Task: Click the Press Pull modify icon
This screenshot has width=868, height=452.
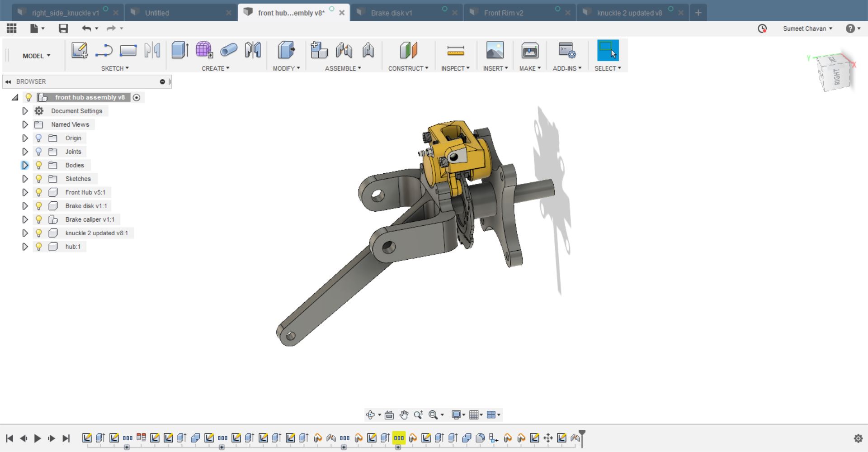Action: pyautogui.click(x=286, y=50)
